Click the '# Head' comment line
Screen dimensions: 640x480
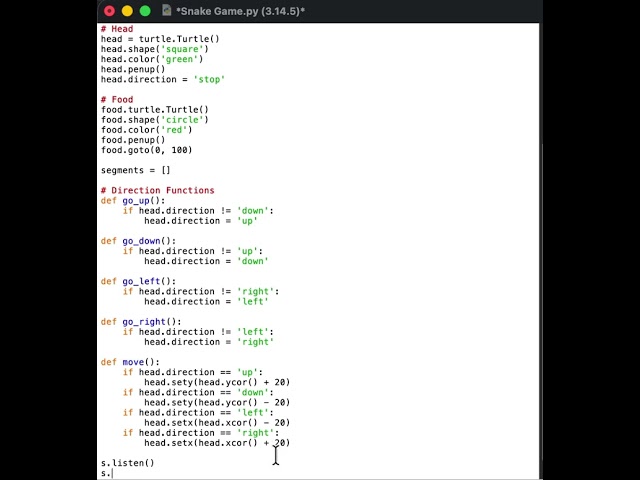coord(117,29)
